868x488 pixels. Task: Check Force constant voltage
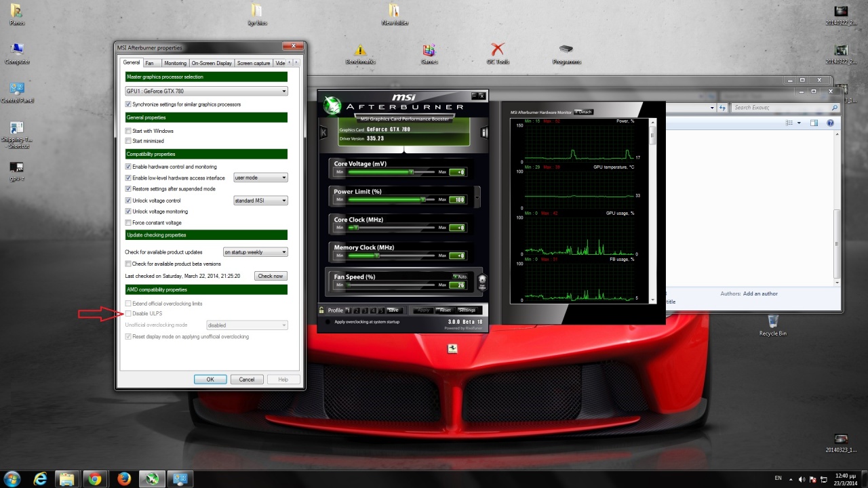tap(128, 223)
